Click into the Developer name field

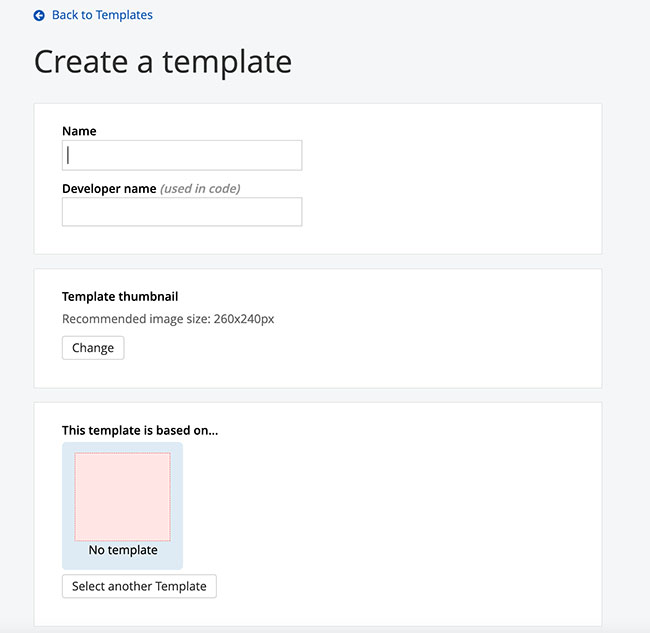pos(182,212)
